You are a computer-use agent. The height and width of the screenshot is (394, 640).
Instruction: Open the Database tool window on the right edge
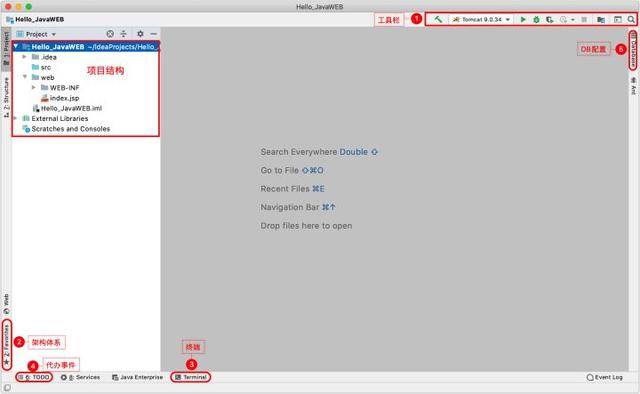coord(633,50)
